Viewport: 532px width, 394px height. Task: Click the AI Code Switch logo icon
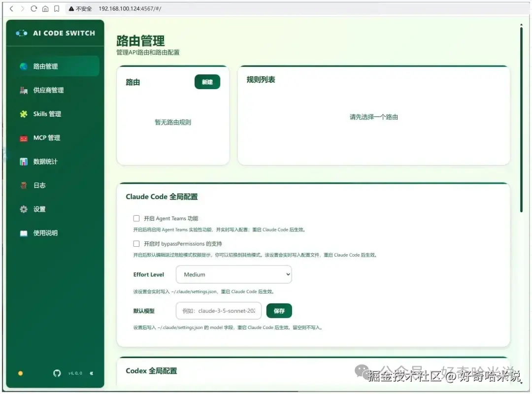[x=22, y=33]
